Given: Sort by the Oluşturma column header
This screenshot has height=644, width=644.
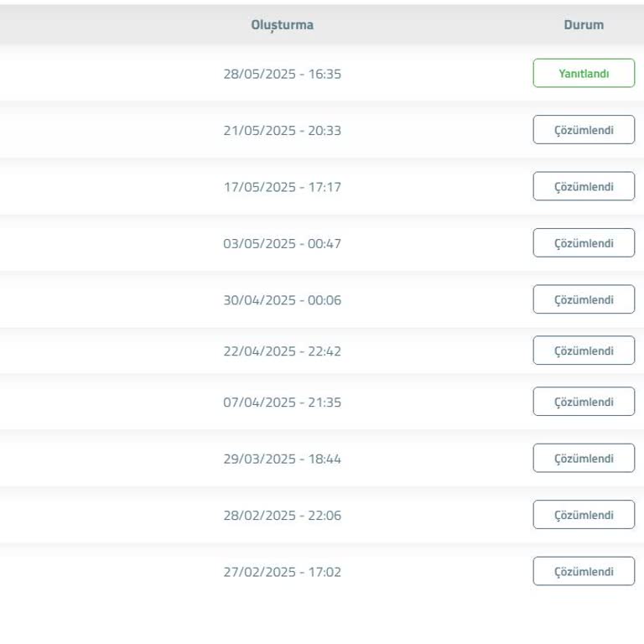Looking at the screenshot, I should (x=282, y=25).
